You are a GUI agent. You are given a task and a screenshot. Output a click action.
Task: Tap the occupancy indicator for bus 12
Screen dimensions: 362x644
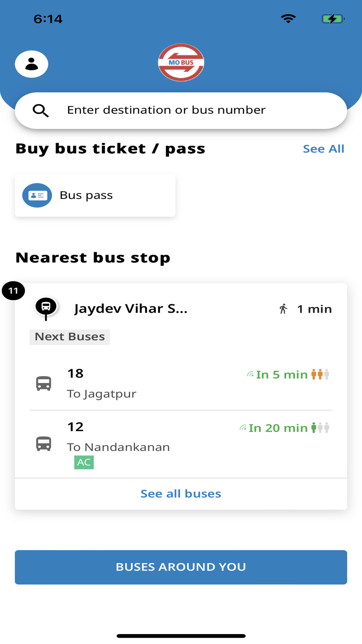click(x=320, y=428)
